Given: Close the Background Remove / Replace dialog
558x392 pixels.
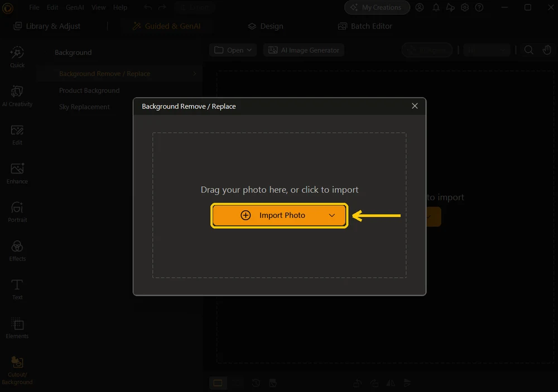Looking at the screenshot, I should click(x=415, y=106).
